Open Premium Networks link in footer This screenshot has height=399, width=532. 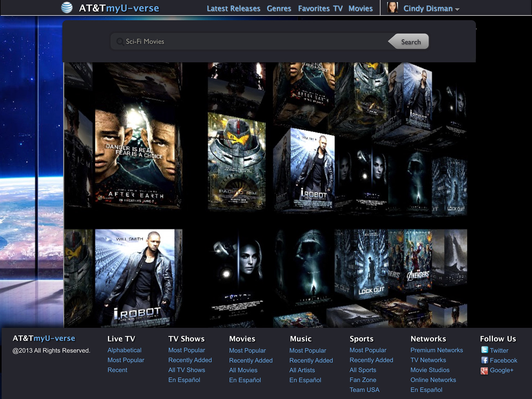[x=436, y=350]
